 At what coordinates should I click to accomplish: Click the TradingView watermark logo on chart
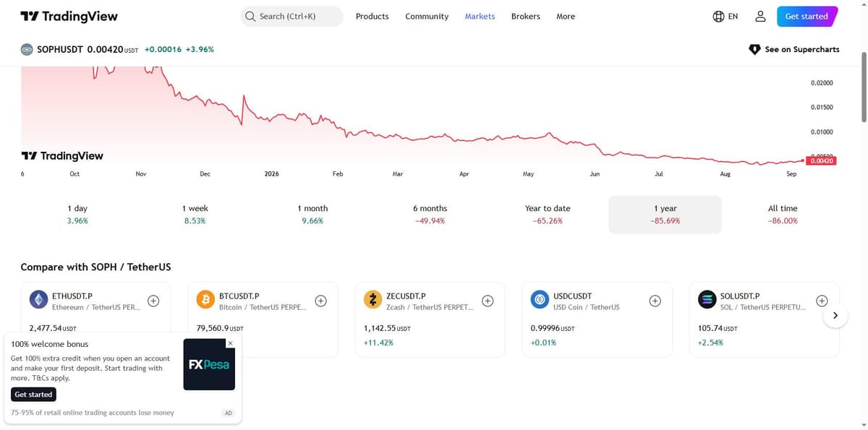click(62, 155)
